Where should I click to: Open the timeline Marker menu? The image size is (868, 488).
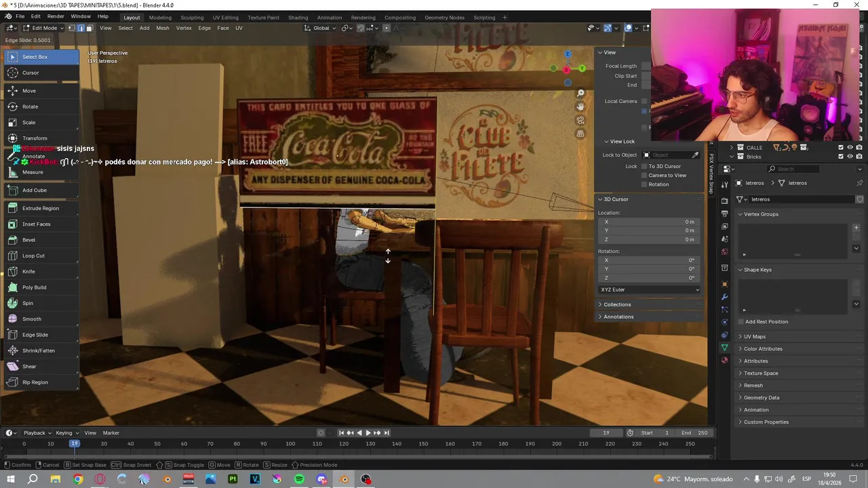111,432
